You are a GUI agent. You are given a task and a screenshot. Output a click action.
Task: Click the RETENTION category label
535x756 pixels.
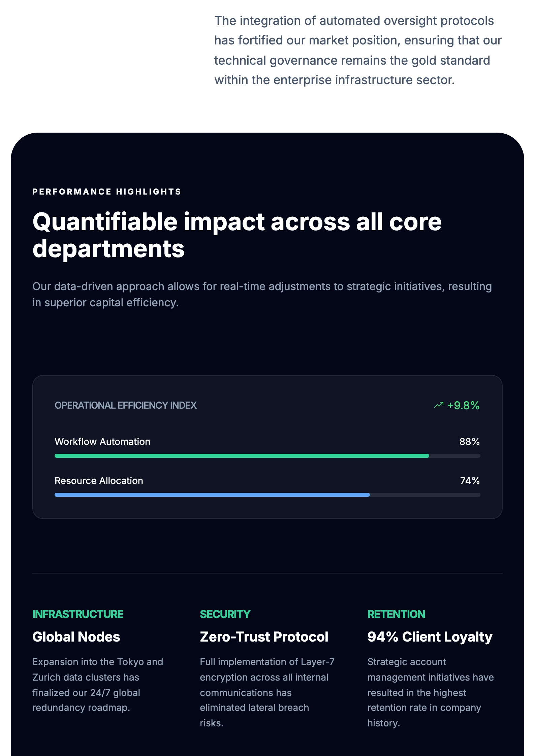click(x=396, y=614)
